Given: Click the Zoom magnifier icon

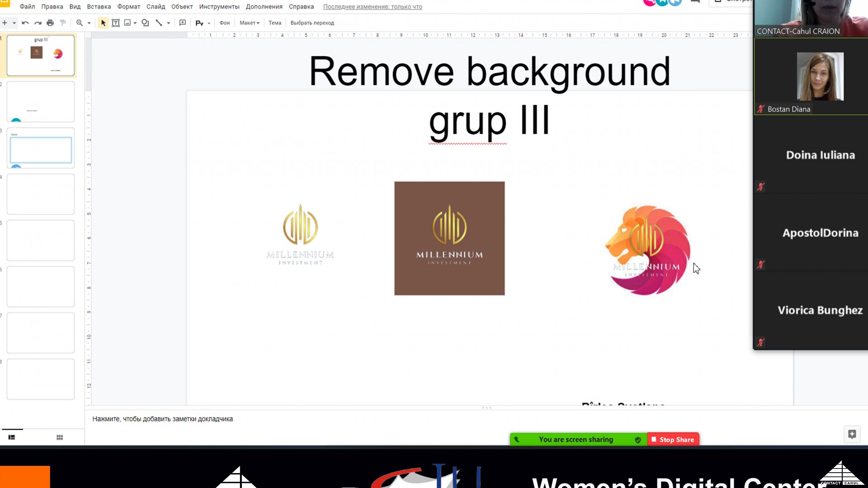Looking at the screenshot, I should point(80,23).
